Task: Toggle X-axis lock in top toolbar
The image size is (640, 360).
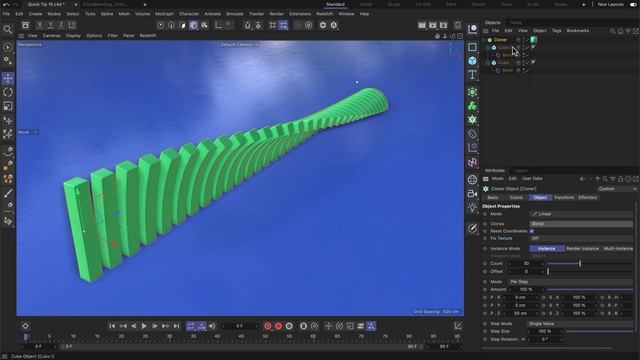Action: point(40,25)
